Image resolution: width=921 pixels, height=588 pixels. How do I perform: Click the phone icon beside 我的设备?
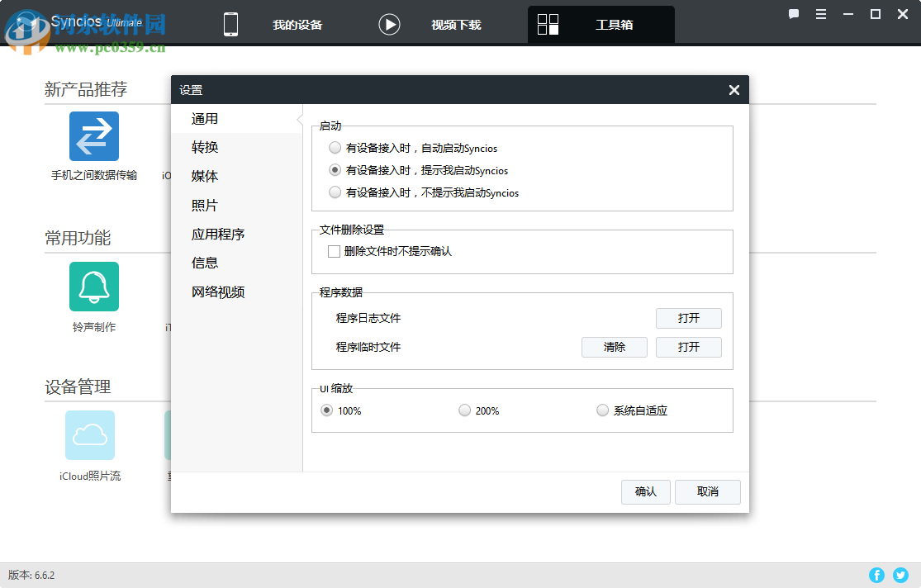tap(230, 24)
